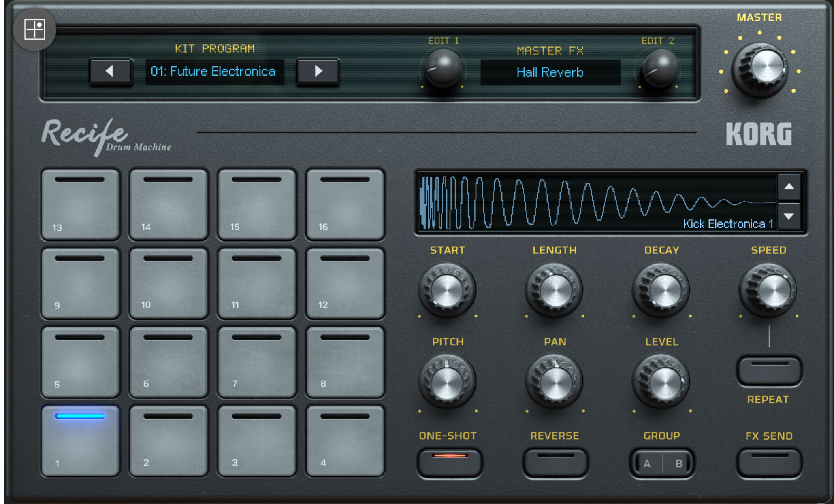Go to the previous kit program
Screen dimensions: 834x504
[x=110, y=71]
